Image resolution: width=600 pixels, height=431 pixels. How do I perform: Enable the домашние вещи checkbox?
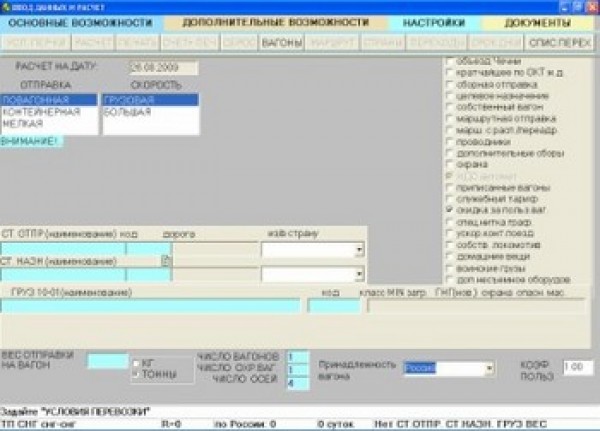coord(450,256)
